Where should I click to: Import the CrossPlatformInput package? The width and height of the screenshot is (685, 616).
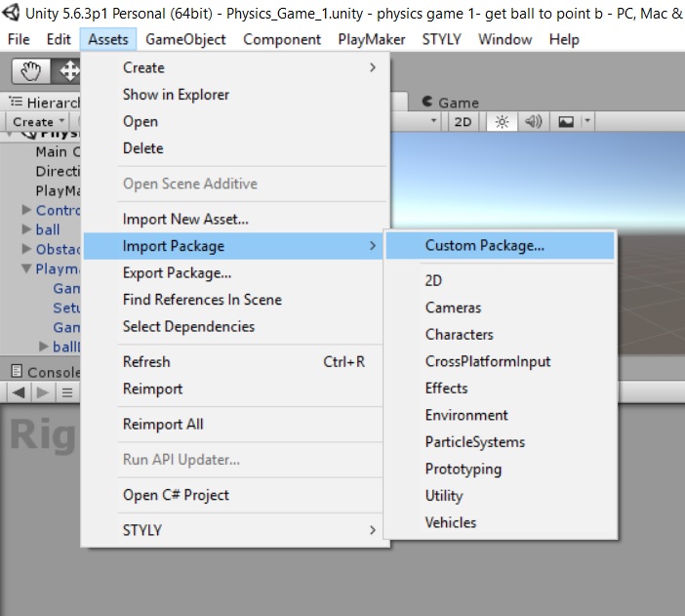[501, 361]
